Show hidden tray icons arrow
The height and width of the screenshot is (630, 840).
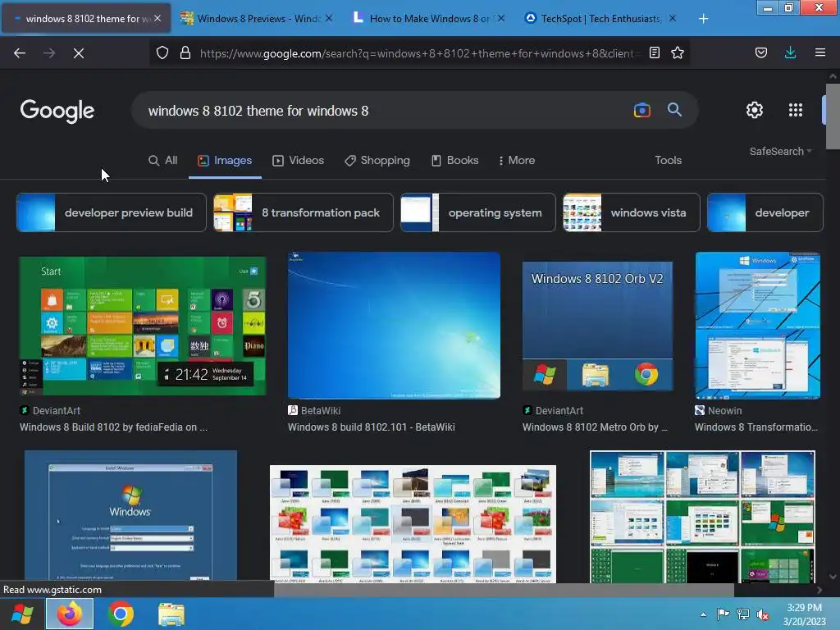(x=703, y=614)
